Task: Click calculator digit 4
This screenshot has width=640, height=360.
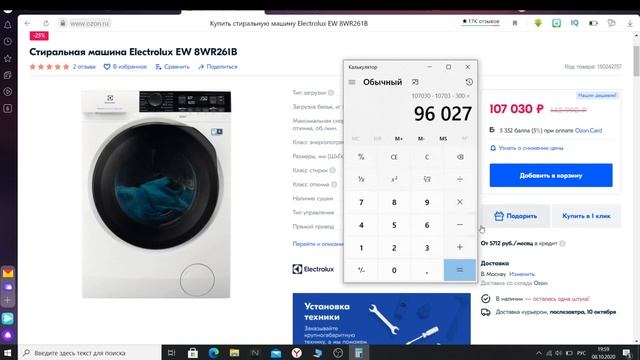Action: (361, 225)
